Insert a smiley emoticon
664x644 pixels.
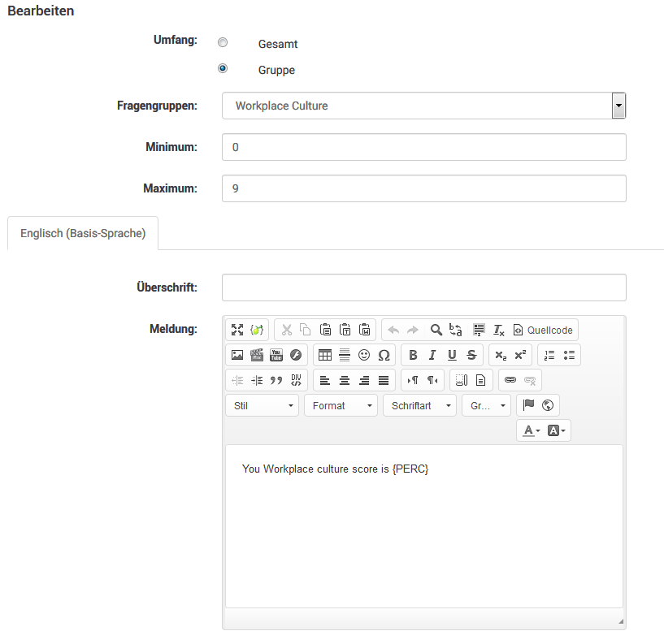click(364, 355)
